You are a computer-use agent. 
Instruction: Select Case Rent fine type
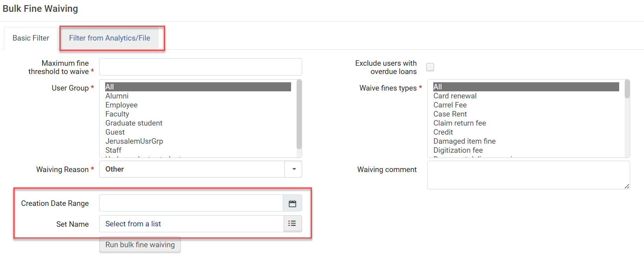[526, 114]
